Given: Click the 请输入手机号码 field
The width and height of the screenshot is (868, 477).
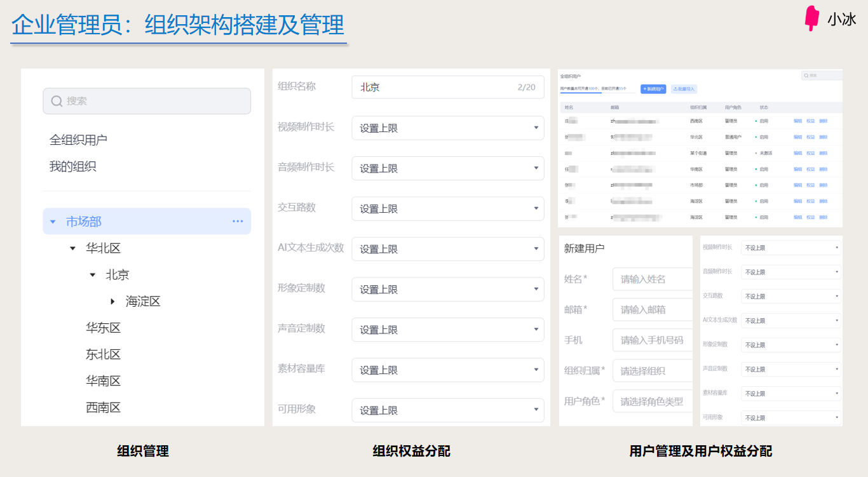Looking at the screenshot, I should coord(653,340).
